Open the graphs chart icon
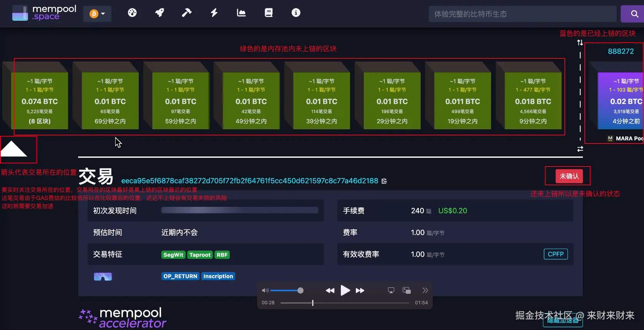Viewport: 644px width, 330px height. (241, 13)
